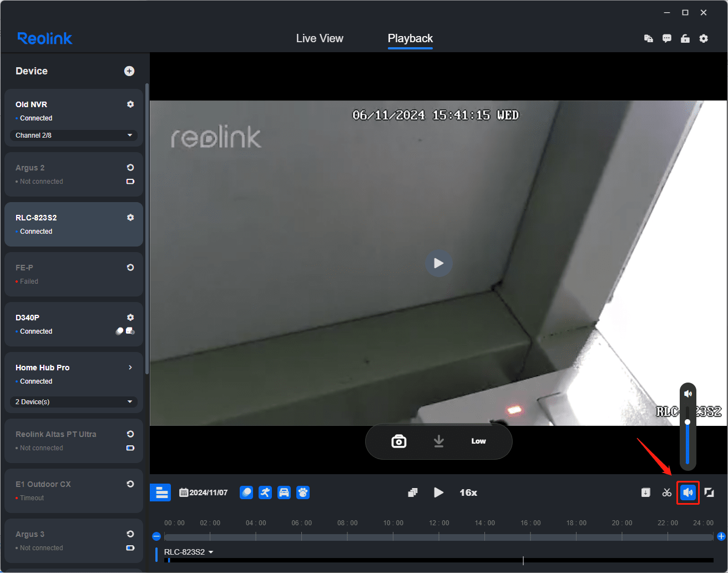728x573 pixels.
Task: Click Reolink Altas PT Ultra battery icon
Action: pos(130,448)
